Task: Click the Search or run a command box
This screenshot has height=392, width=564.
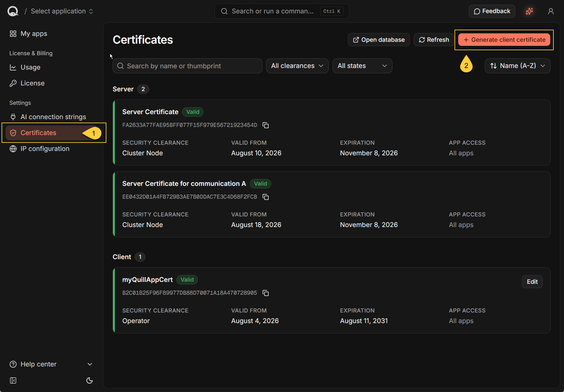Action: point(282,11)
